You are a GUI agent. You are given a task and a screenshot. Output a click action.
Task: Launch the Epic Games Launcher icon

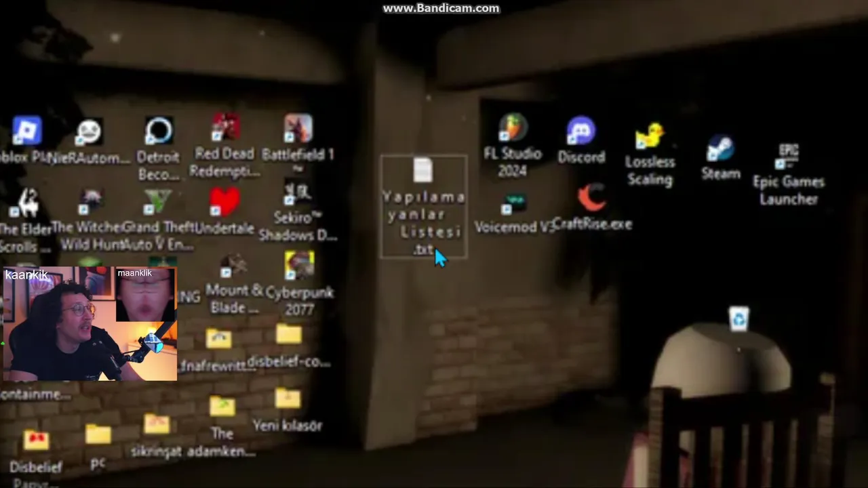788,156
